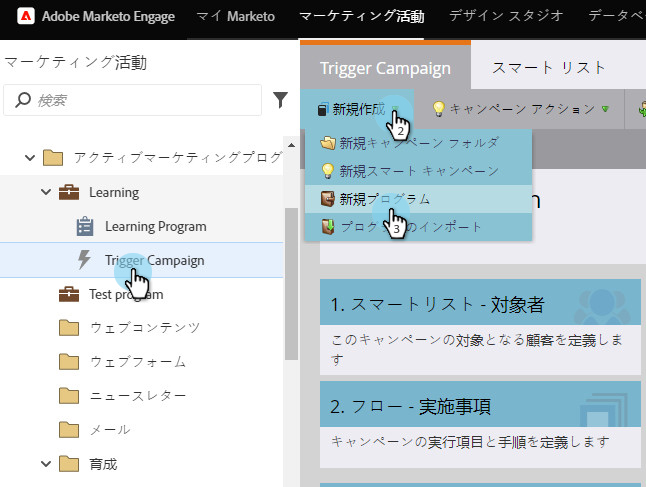This screenshot has height=487, width=646.
Task: Click the ニュースレター folder icon
Action: [x=69, y=396]
